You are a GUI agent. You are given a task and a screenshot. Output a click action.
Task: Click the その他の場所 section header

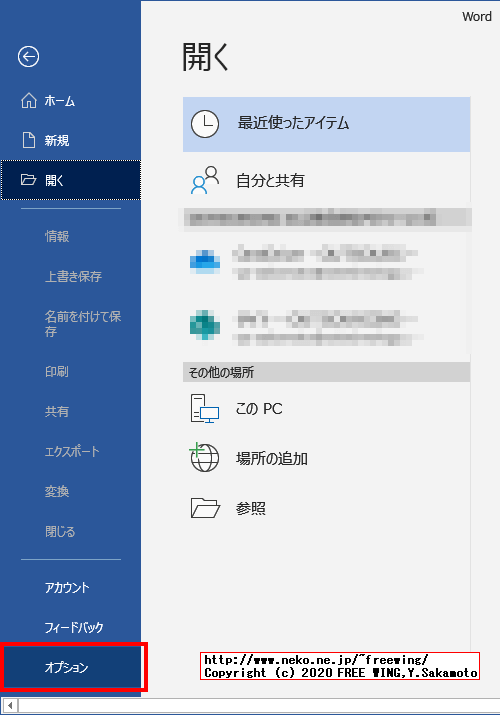pos(326,372)
